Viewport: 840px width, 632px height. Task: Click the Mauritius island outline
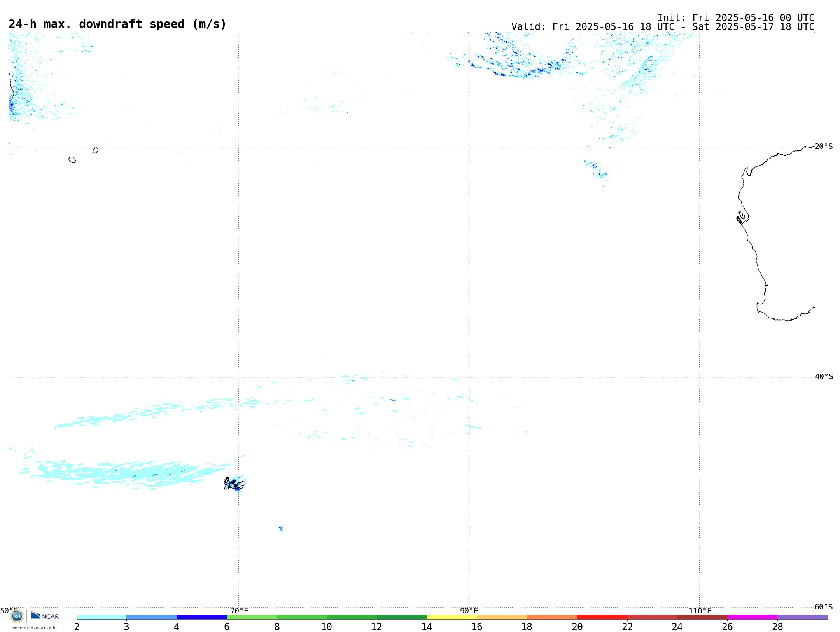click(95, 150)
